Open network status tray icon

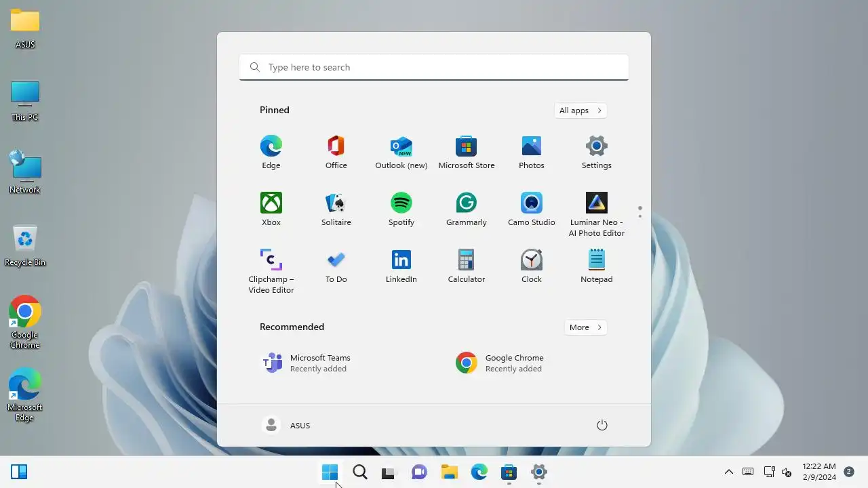point(769,472)
